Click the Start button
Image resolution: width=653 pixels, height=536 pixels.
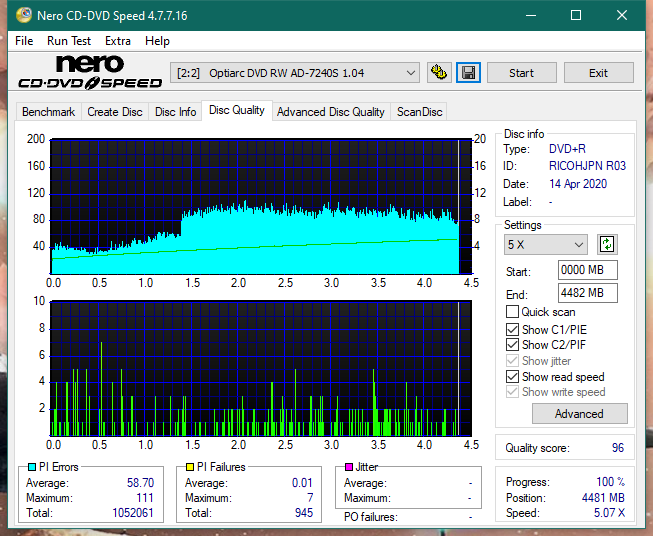tap(521, 73)
